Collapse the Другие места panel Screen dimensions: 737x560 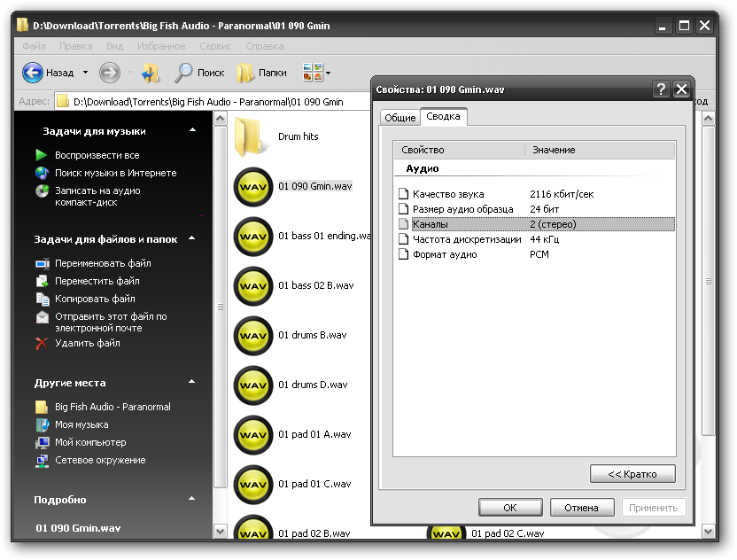(x=192, y=383)
